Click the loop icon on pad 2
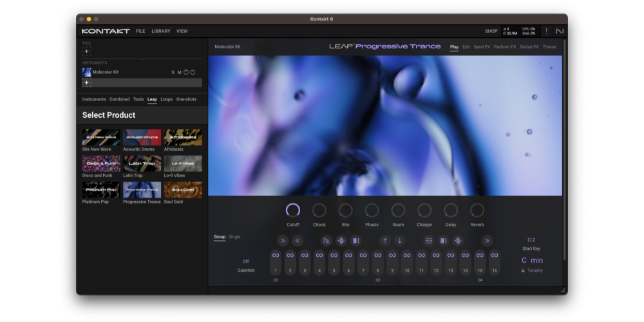 pyautogui.click(x=290, y=256)
